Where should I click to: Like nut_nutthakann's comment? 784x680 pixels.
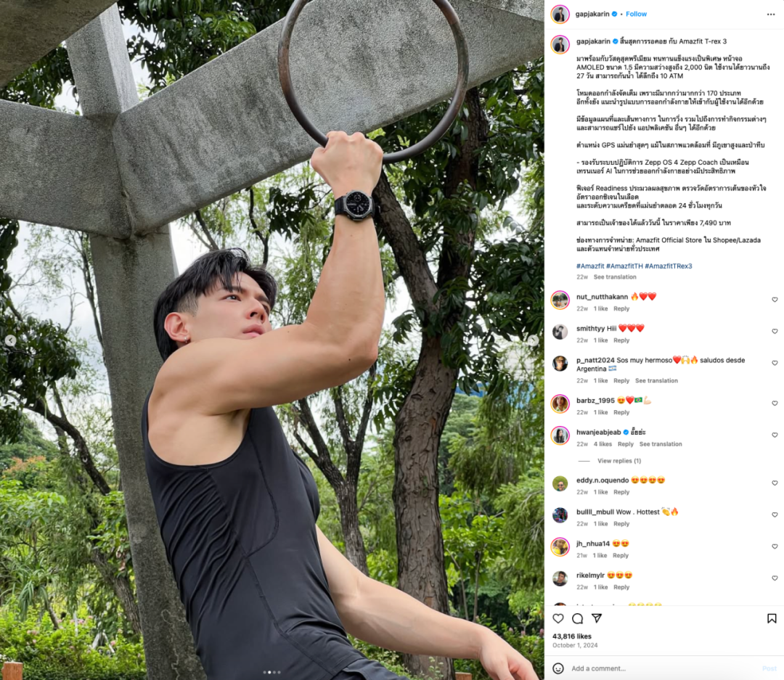point(775,300)
